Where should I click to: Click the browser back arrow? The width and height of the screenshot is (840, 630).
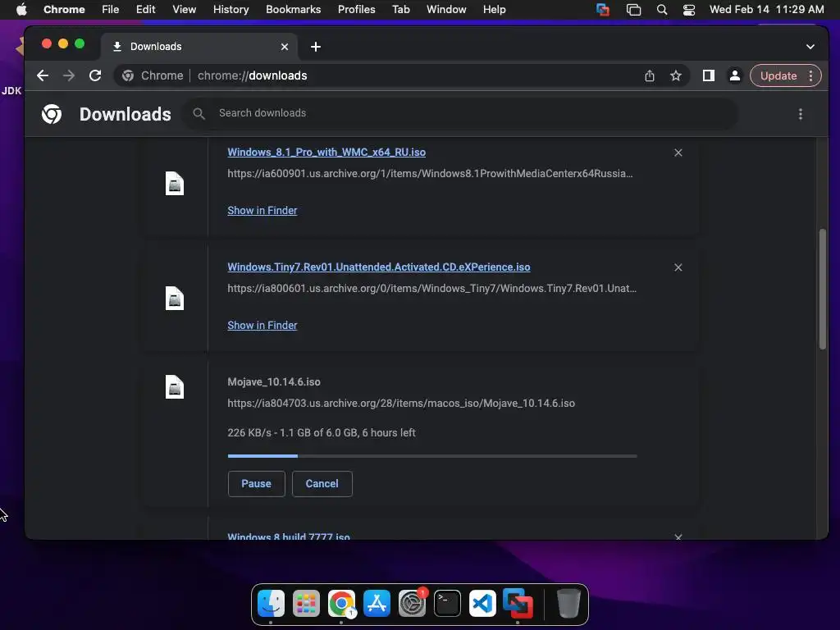[x=43, y=75]
